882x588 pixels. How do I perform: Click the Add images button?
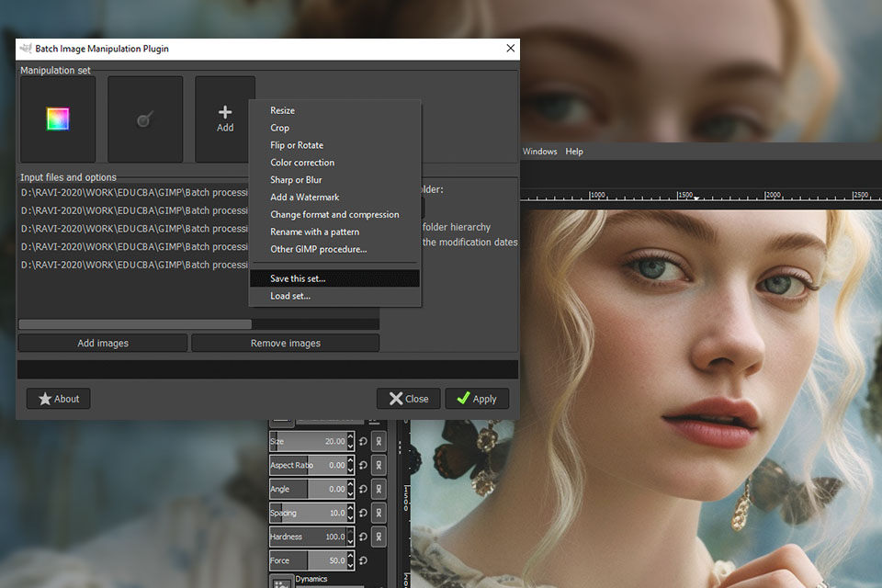pyautogui.click(x=103, y=343)
